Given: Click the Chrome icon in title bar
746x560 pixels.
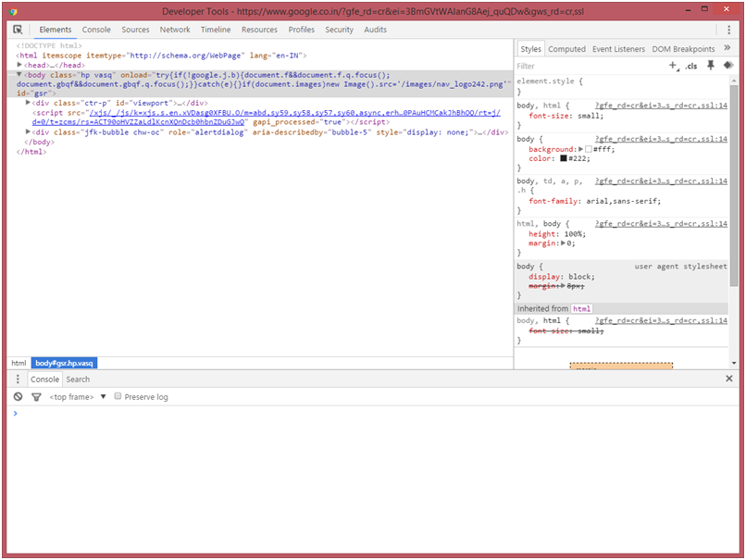Looking at the screenshot, I should [x=13, y=11].
